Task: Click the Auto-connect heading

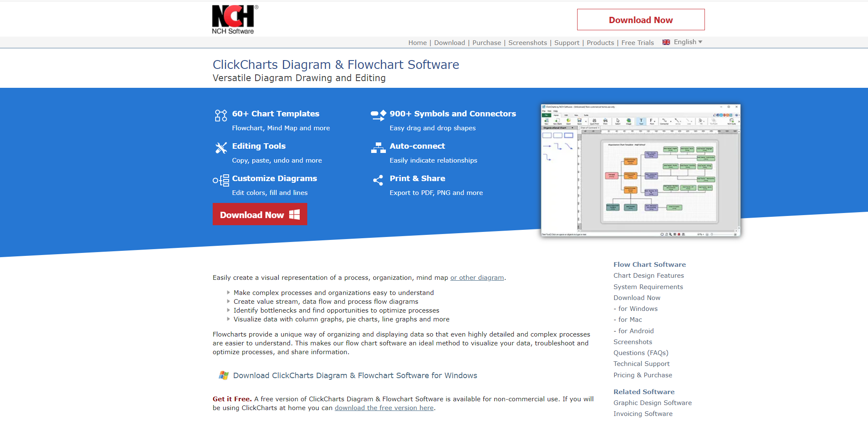Action: point(417,146)
